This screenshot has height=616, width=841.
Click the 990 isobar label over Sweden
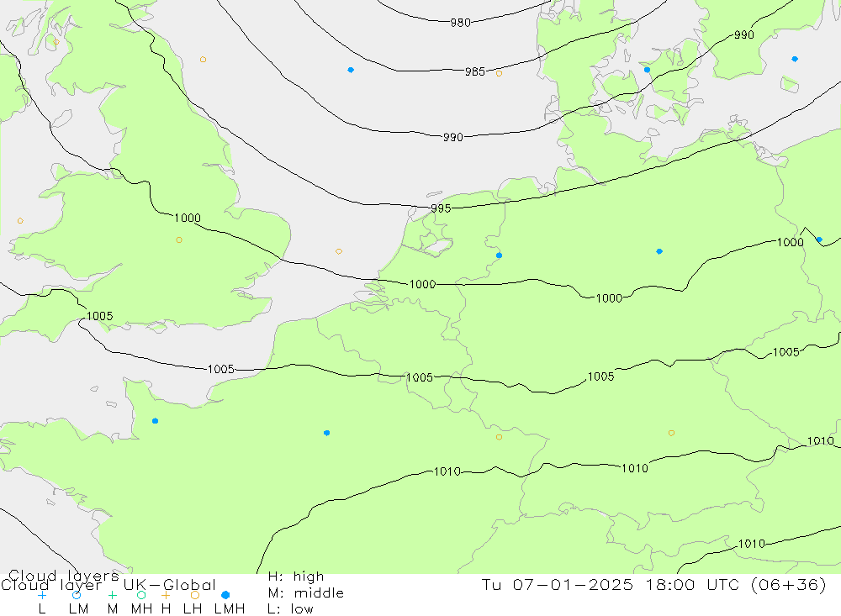[744, 34]
